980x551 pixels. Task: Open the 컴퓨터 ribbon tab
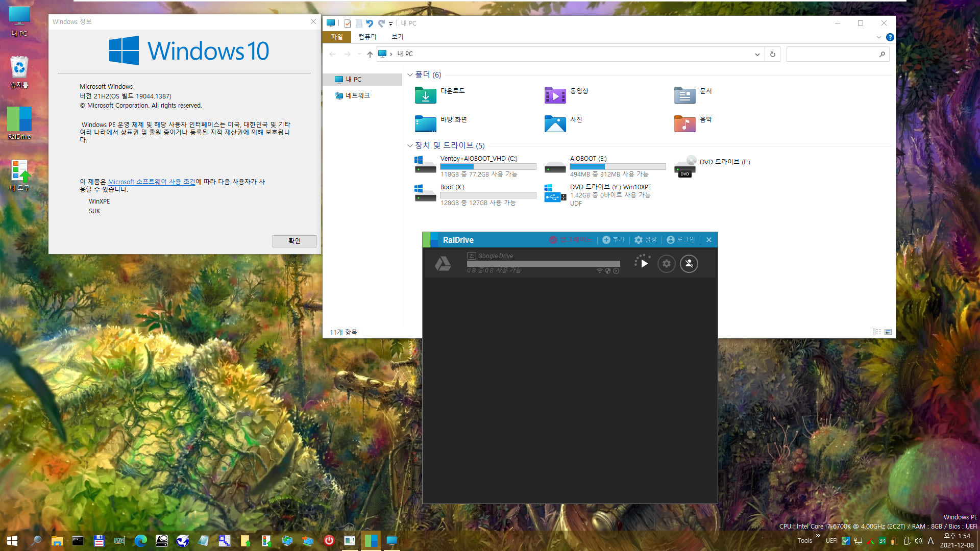point(367,37)
